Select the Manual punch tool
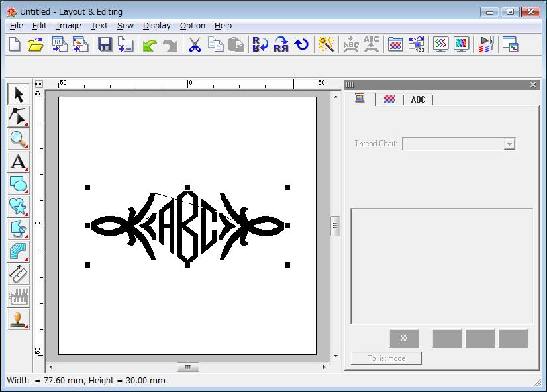Image resolution: width=547 pixels, height=392 pixels. pyautogui.click(x=19, y=251)
